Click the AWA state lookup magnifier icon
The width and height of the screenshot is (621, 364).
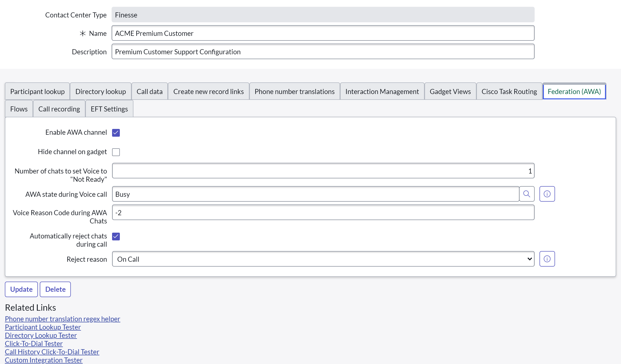pyautogui.click(x=526, y=194)
